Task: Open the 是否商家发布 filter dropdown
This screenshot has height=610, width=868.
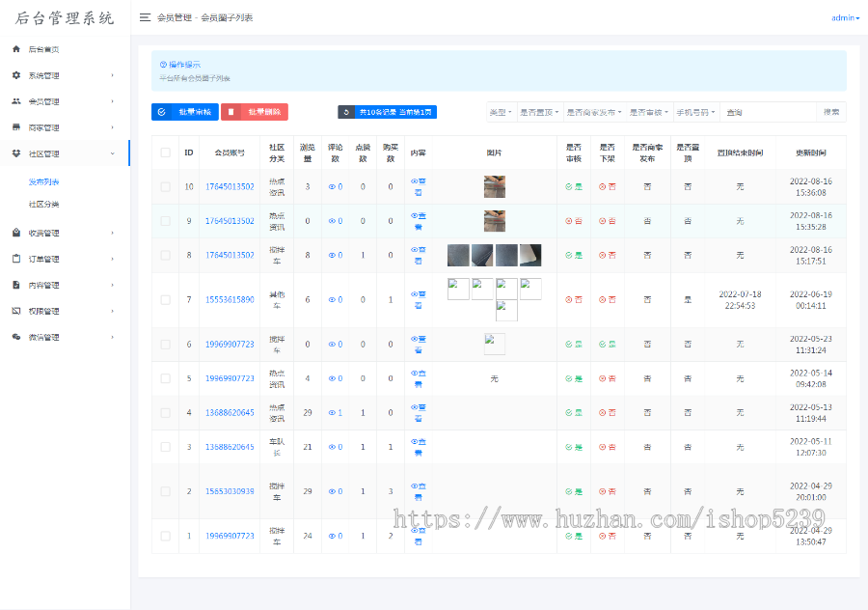Action: (x=593, y=112)
